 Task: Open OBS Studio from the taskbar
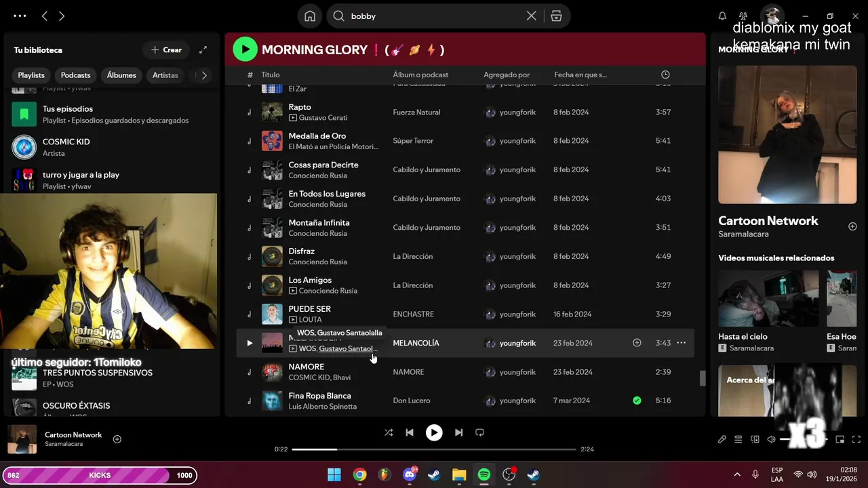tap(509, 475)
